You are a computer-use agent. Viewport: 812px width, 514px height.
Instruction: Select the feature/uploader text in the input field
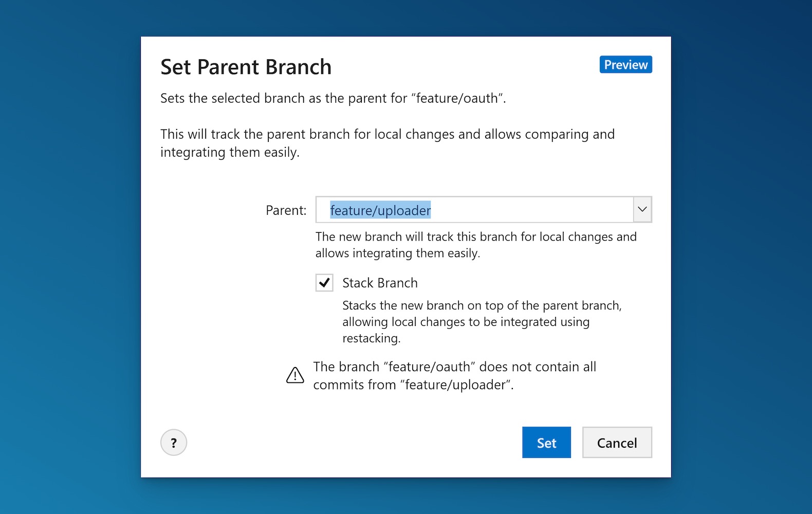click(x=380, y=210)
